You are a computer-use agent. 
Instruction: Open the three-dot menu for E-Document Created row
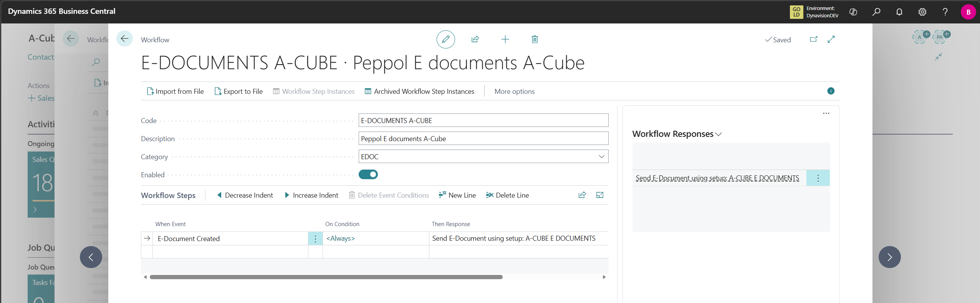click(x=315, y=238)
